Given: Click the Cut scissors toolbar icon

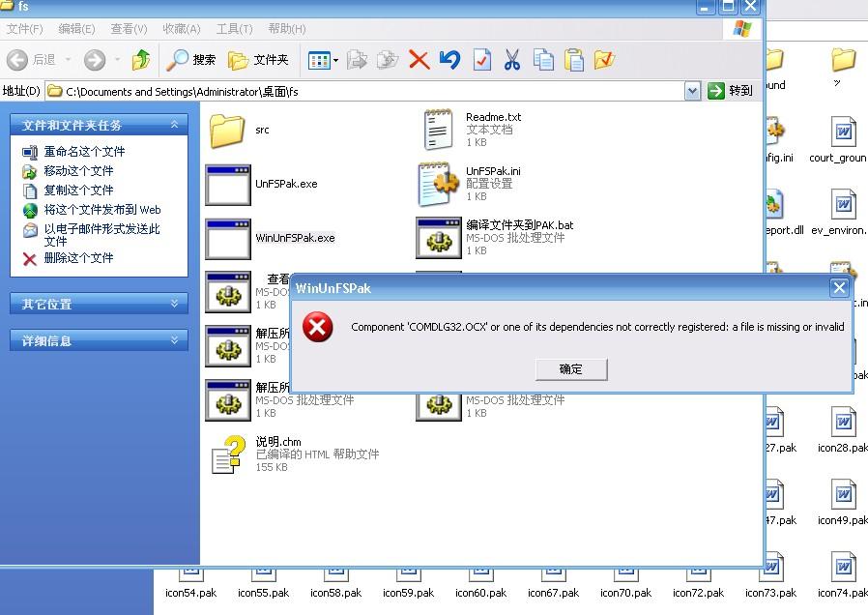Looking at the screenshot, I should tap(512, 60).
